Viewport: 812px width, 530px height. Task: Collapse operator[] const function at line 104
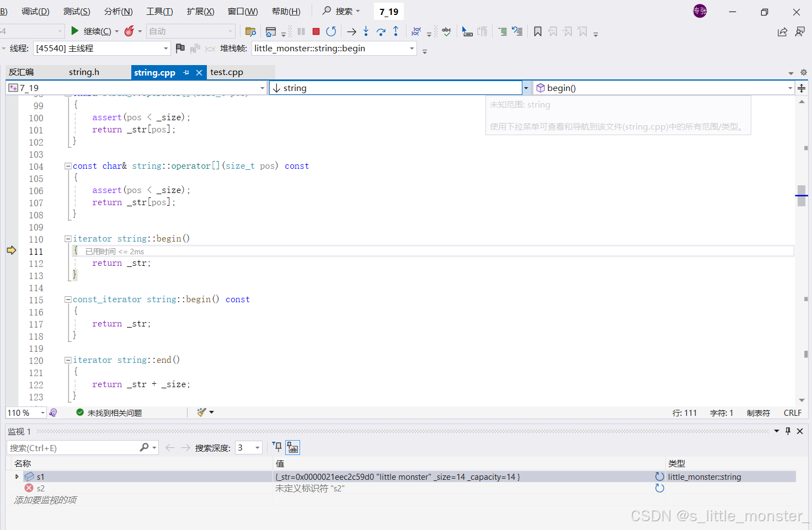68,166
